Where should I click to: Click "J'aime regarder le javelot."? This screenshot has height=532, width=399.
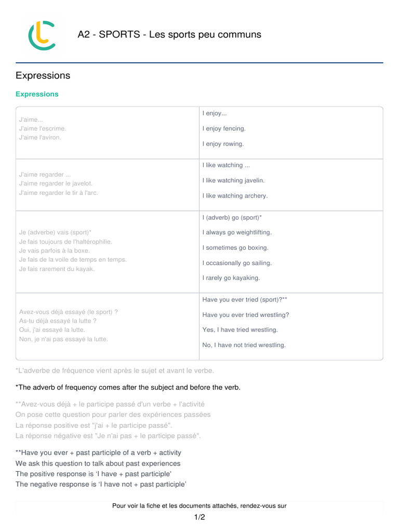coord(56,183)
